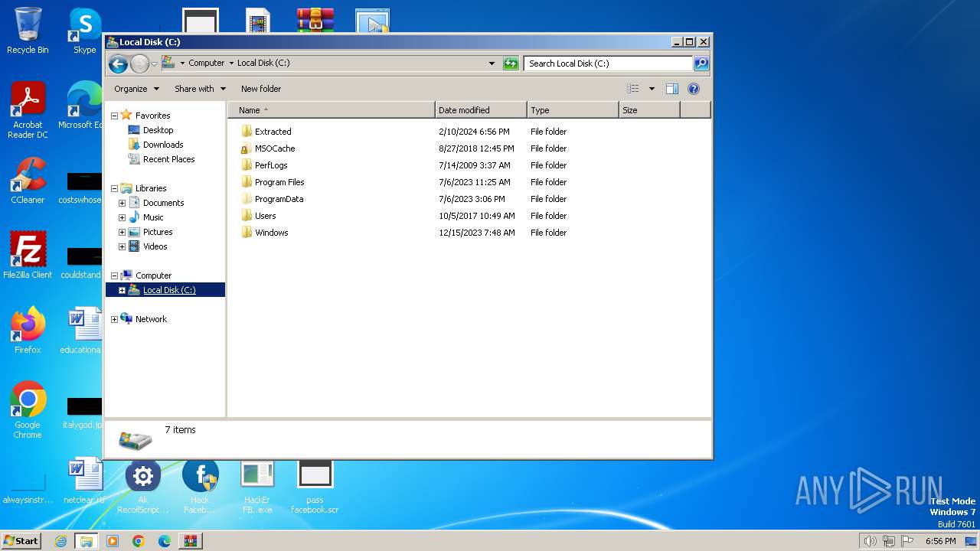Click the Acrobat Reader DC desktop icon
Screen dimensions: 980x551
click(28, 111)
